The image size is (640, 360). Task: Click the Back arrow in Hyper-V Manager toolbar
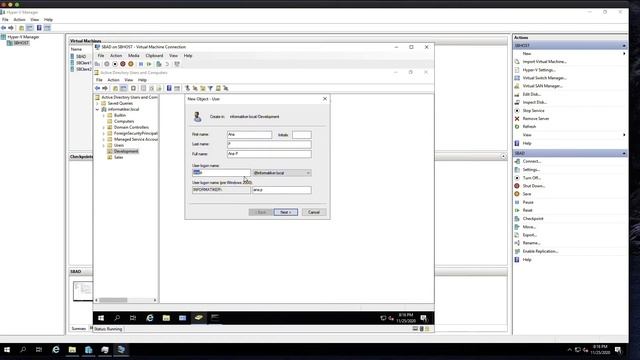4,28
